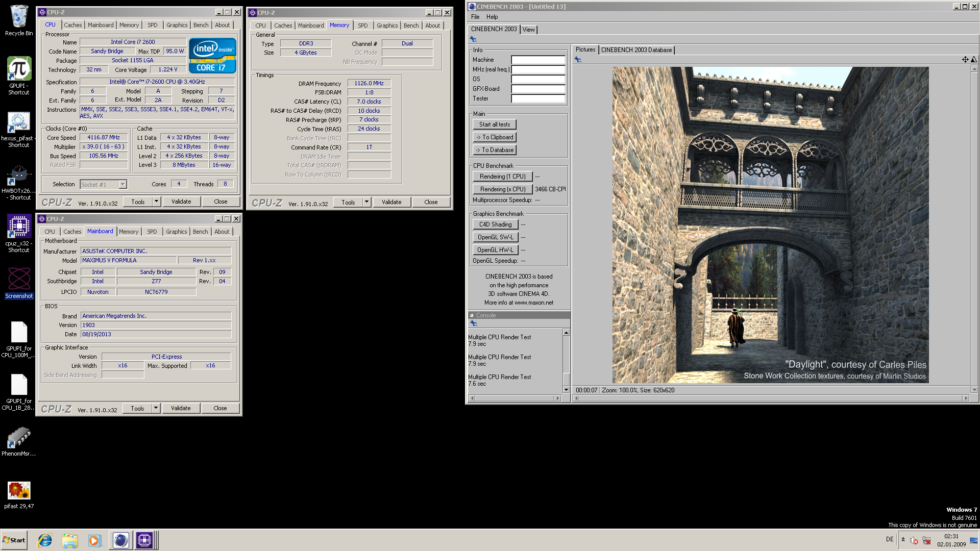Viewport: 980px width, 551px height.
Task: Click Start all tests button
Action: click(495, 124)
